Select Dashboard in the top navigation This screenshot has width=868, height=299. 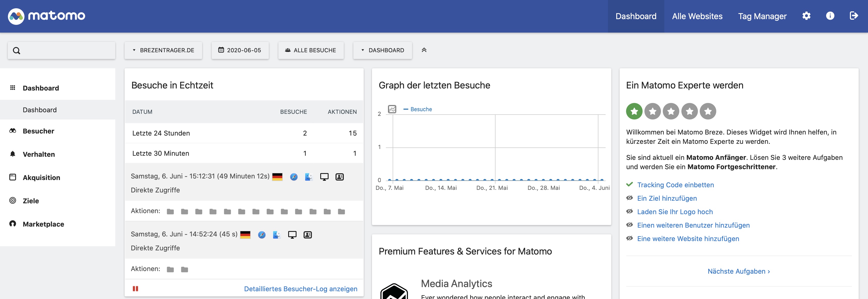(636, 16)
